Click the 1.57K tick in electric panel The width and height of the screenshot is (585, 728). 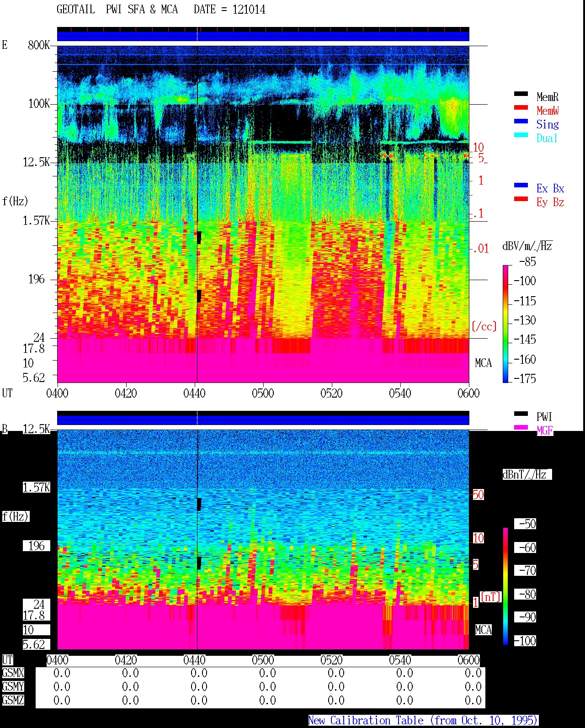pos(36,221)
